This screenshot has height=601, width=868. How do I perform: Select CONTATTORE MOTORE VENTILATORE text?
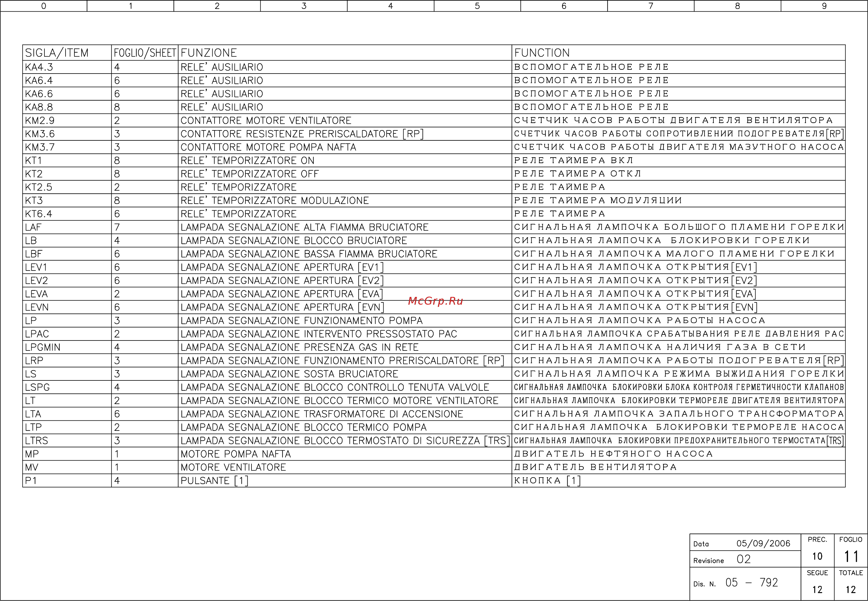266,120
